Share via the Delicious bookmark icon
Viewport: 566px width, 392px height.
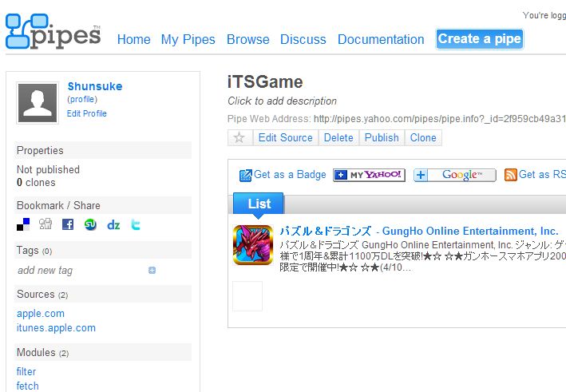23,224
